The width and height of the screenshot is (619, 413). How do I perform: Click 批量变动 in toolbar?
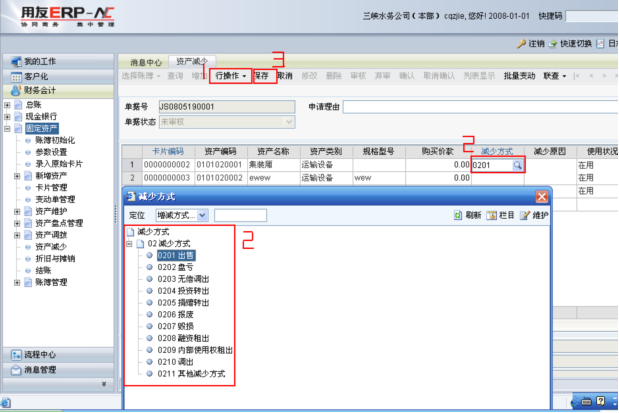pyautogui.click(x=519, y=76)
